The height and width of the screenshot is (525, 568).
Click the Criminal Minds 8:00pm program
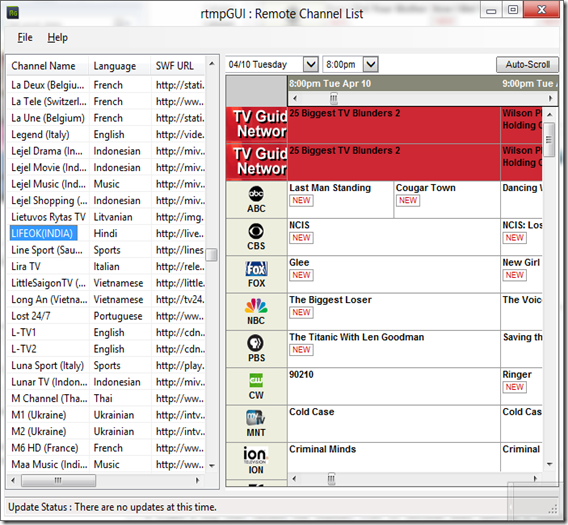pos(394,457)
